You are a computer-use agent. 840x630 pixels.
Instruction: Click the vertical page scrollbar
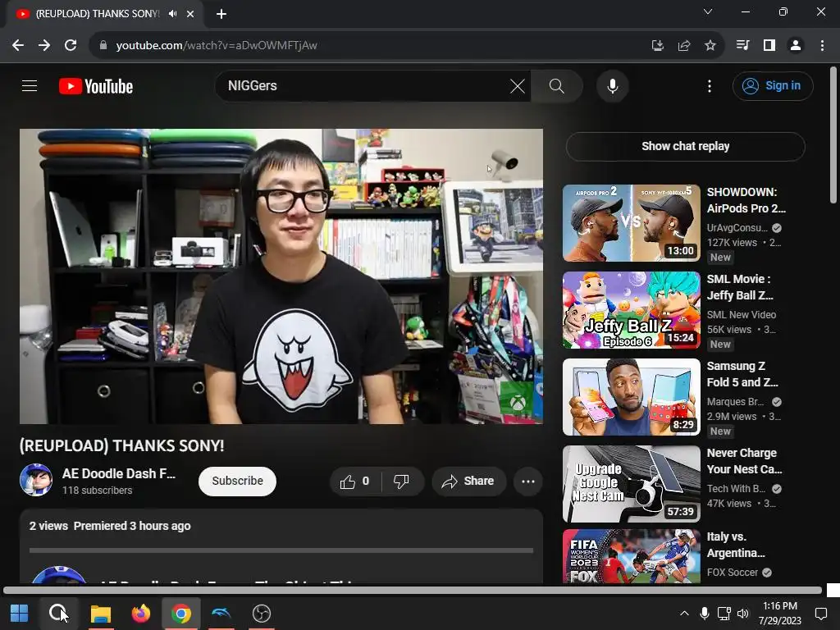tap(833, 135)
